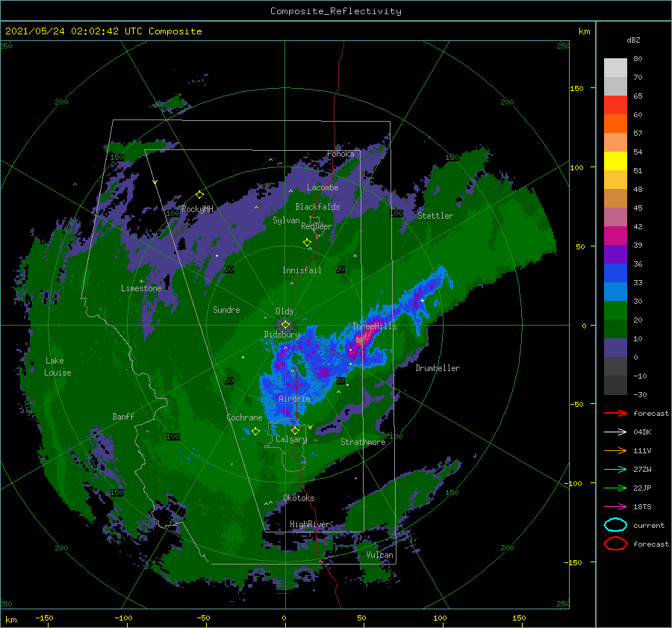Click the Olds city label
Viewport: 672px width, 628px height.
[284, 311]
